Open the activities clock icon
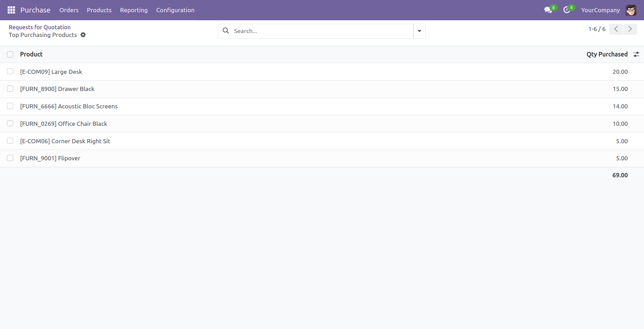Image resolution: width=644 pixels, height=329 pixels. 567,10
